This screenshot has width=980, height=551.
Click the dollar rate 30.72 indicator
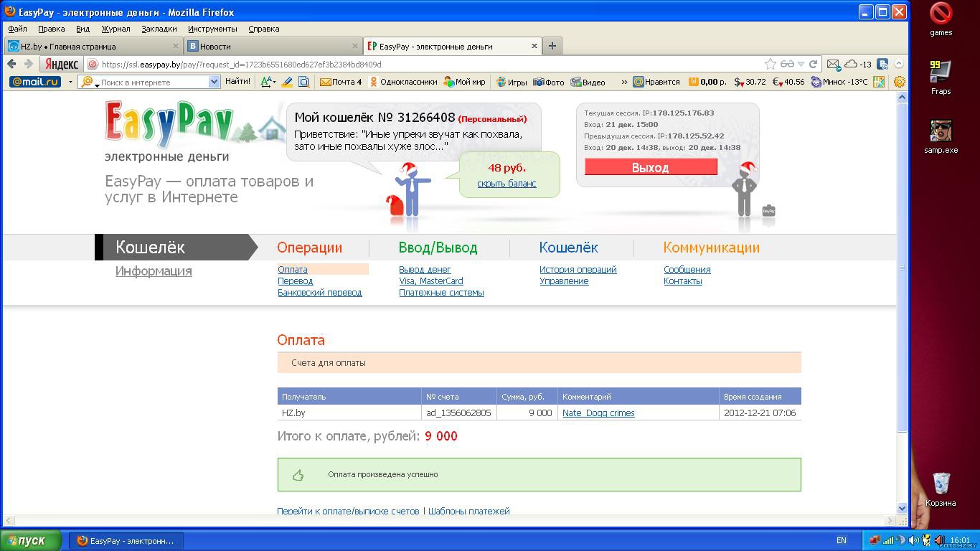(x=750, y=82)
